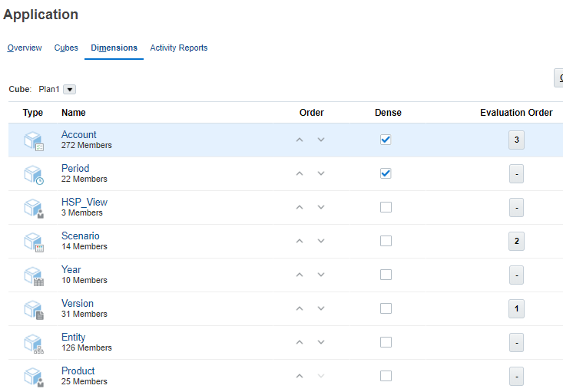Move Year dimension up in order
This screenshot has height=392, width=563.
pyautogui.click(x=300, y=275)
